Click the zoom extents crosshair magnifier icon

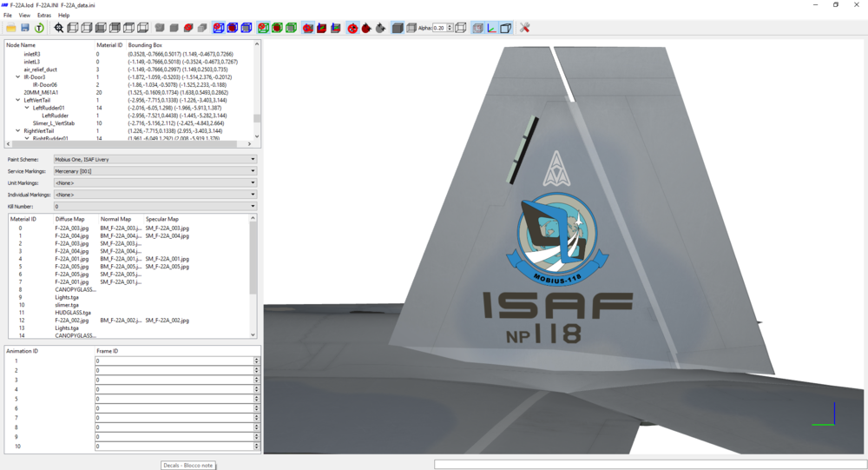[59, 28]
